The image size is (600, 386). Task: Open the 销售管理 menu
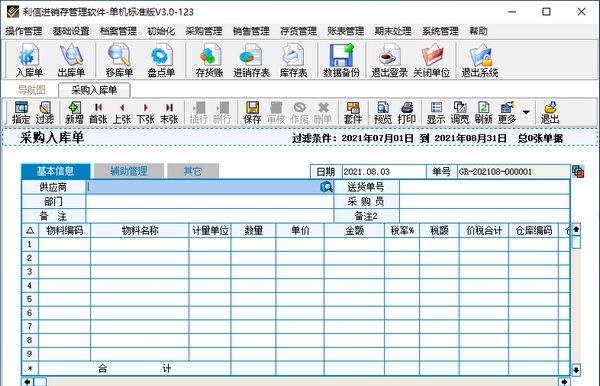tap(251, 31)
